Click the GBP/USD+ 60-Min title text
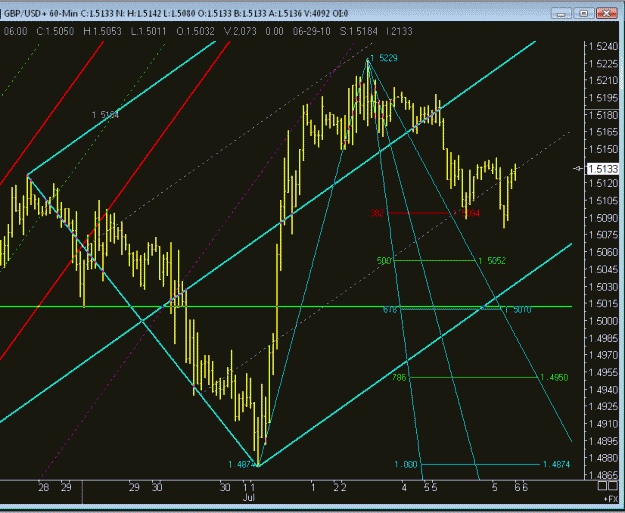This screenshot has width=625, height=513. point(41,14)
